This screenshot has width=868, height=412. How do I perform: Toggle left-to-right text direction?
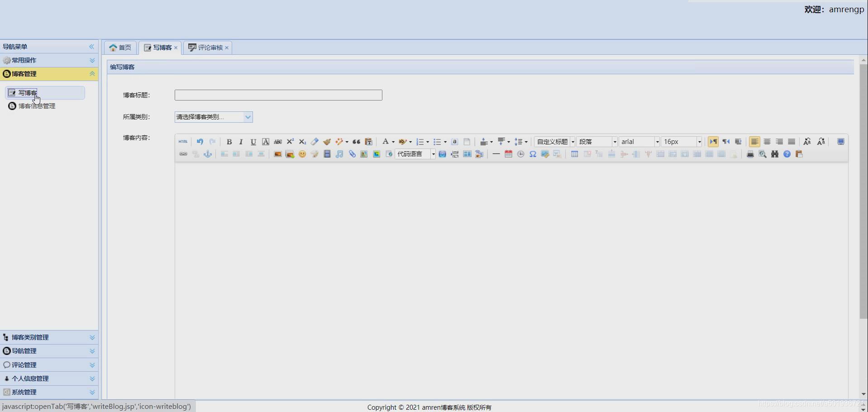(x=713, y=142)
